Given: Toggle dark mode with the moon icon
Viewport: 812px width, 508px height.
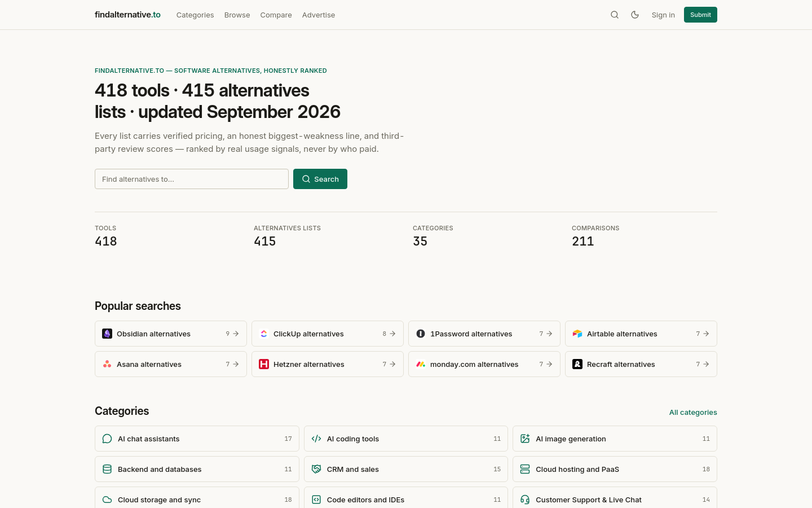Looking at the screenshot, I should pyautogui.click(x=635, y=15).
